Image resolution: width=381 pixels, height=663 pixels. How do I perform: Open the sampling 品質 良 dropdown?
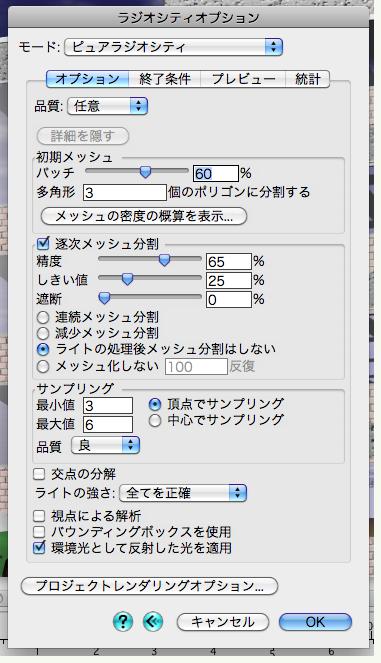click(105, 446)
